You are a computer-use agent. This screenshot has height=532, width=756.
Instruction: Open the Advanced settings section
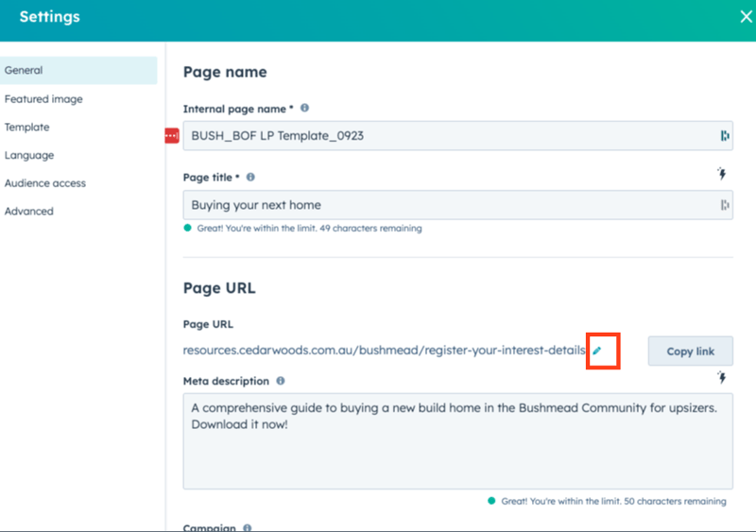[29, 212]
